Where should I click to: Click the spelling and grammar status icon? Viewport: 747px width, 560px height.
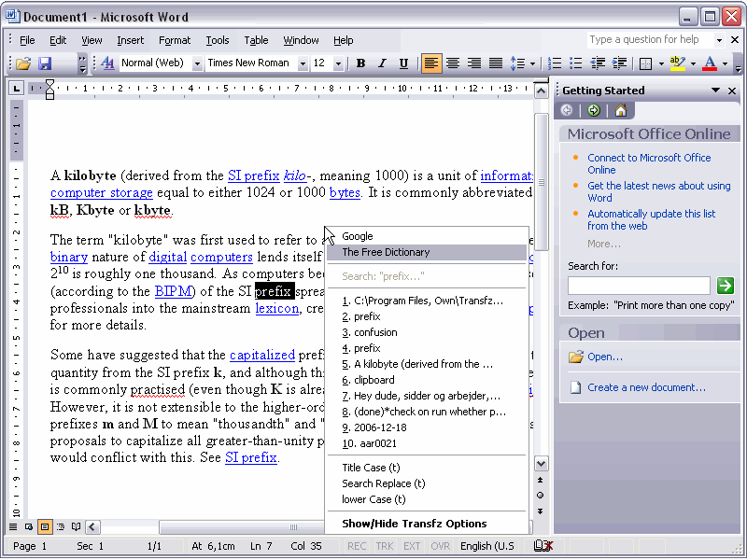(543, 546)
